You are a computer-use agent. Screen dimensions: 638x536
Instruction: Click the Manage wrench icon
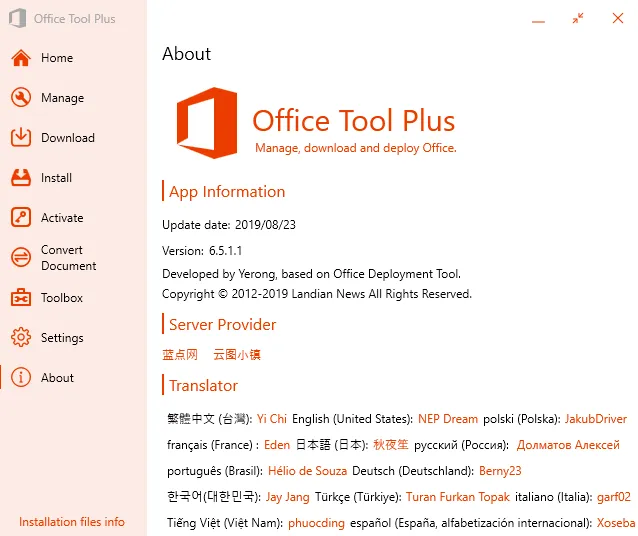21,98
